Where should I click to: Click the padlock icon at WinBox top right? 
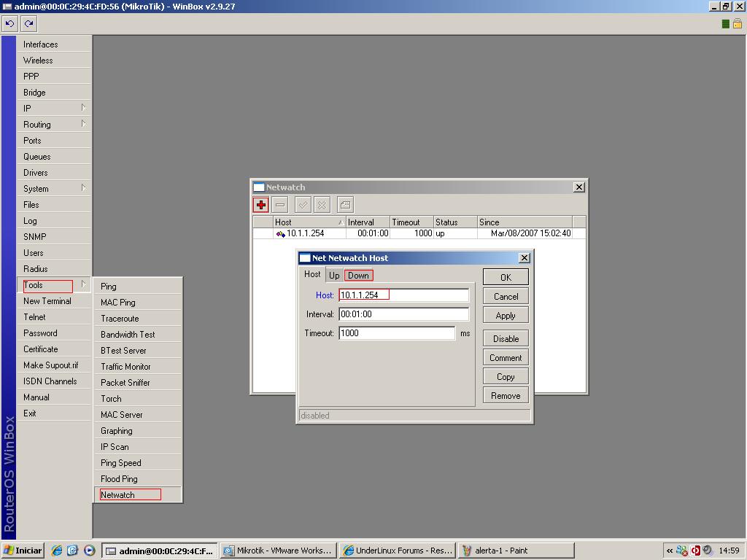click(738, 23)
